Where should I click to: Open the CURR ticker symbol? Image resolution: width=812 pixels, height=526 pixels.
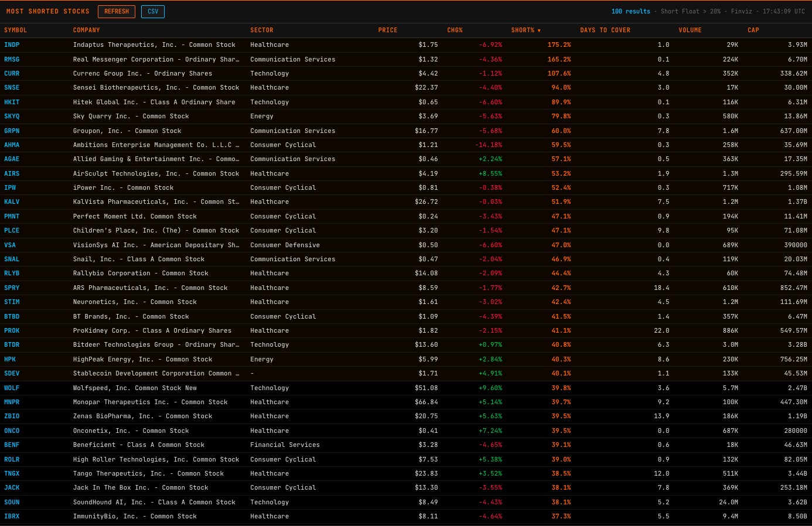point(12,74)
